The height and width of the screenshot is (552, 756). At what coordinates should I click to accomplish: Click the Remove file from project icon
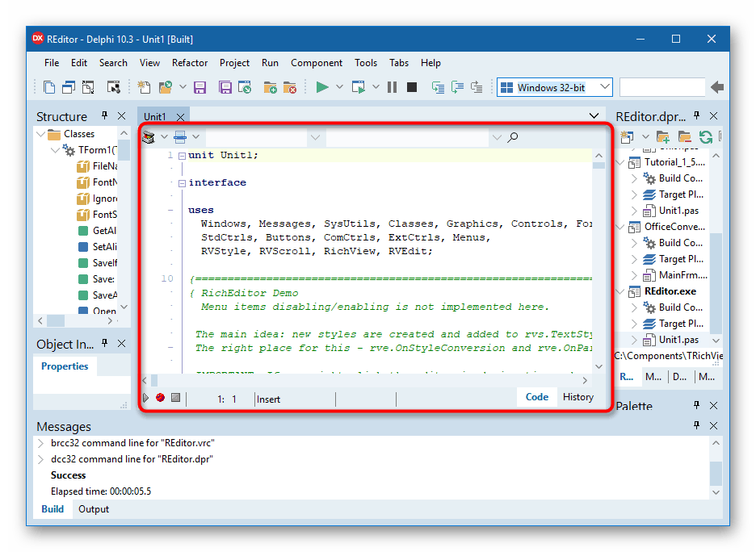point(290,87)
